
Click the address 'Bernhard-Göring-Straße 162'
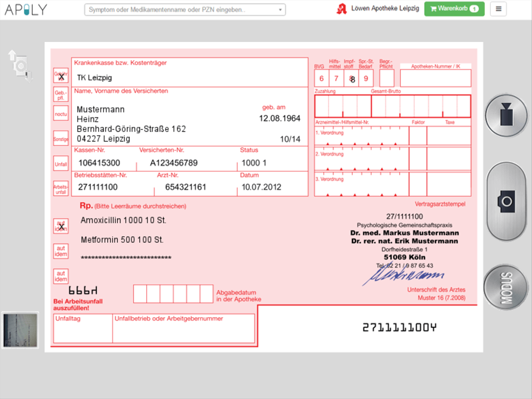point(131,129)
